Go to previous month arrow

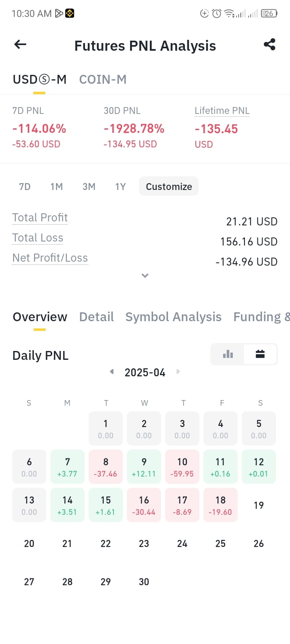click(112, 372)
